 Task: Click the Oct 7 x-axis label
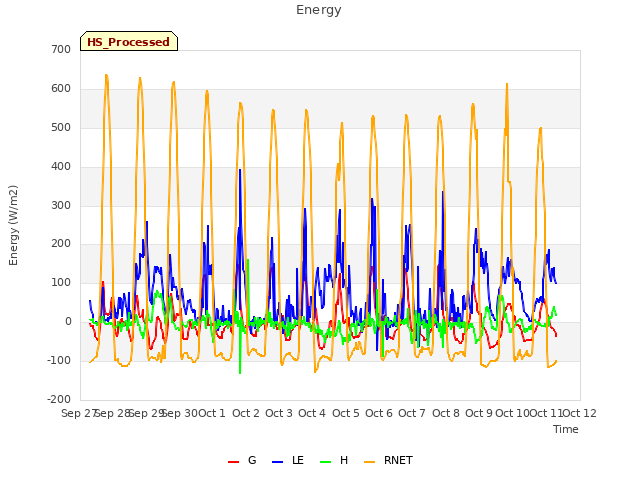pyautogui.click(x=412, y=413)
